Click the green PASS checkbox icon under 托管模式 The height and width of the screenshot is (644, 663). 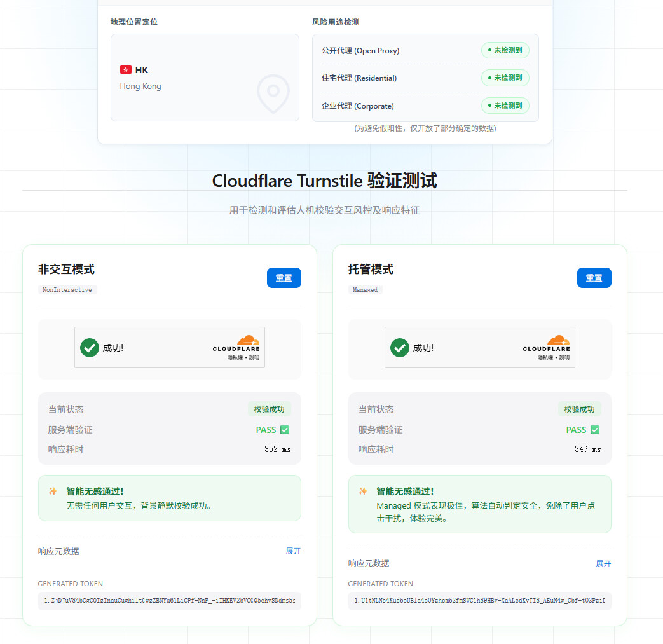[595, 430]
